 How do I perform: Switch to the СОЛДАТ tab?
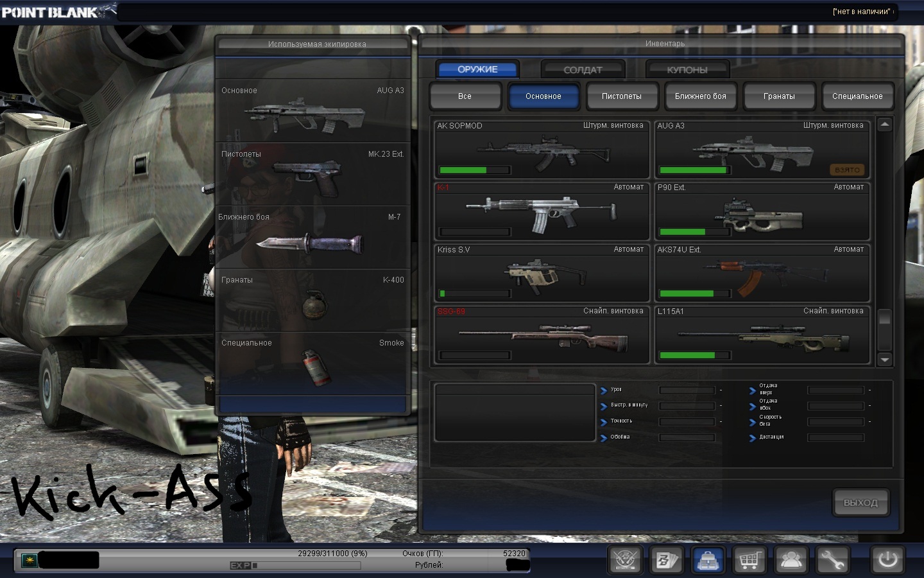583,69
